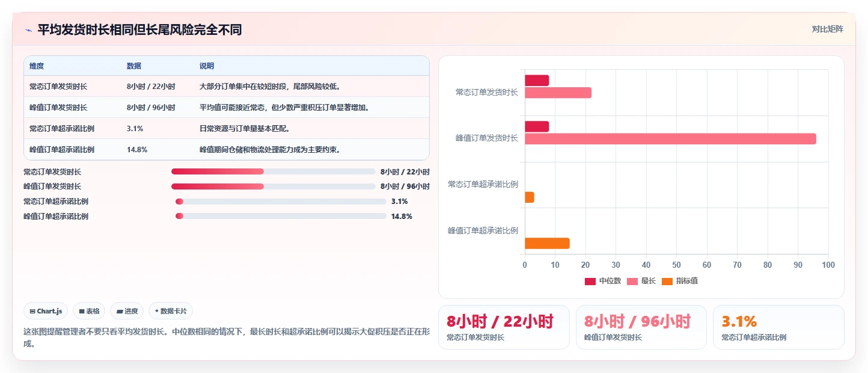
Task: Click table cell 峰值订单发货时长
Action: [x=58, y=108]
